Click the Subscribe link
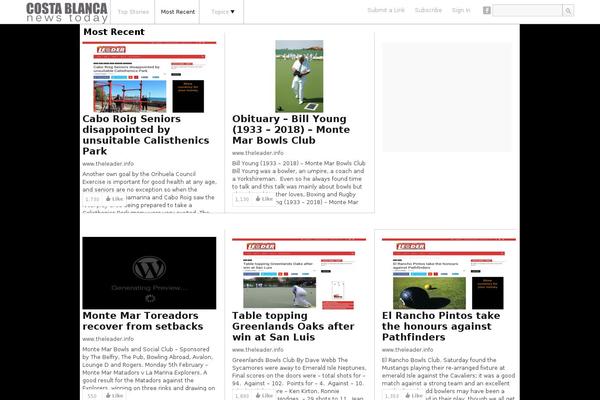 tap(428, 10)
